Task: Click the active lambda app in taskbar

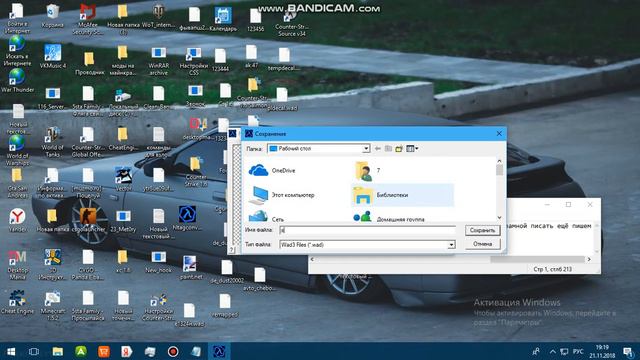Action: tap(219, 351)
